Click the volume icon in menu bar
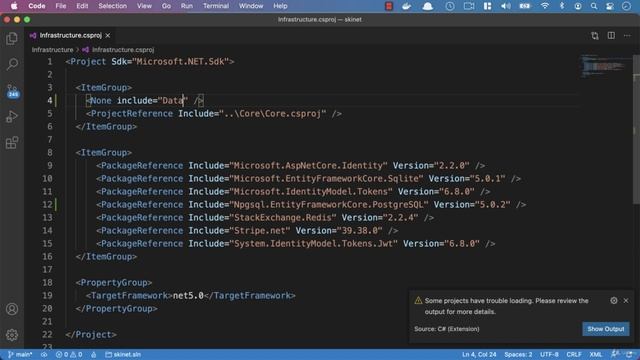The width and height of the screenshot is (640, 360). point(505,6)
